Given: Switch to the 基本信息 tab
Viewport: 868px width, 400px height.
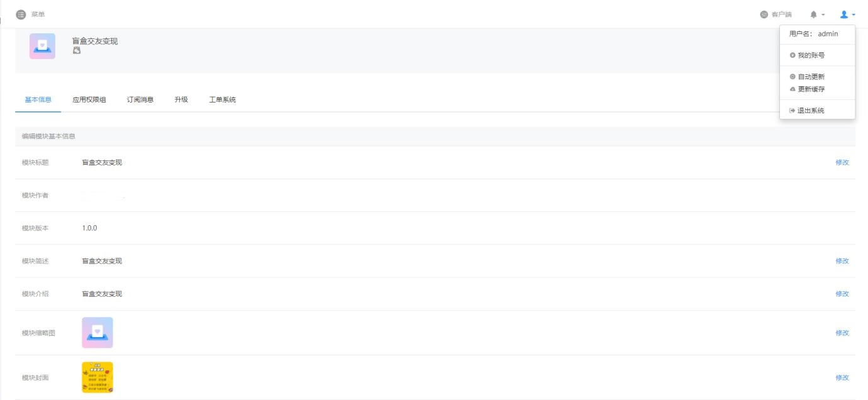Looking at the screenshot, I should click(38, 100).
